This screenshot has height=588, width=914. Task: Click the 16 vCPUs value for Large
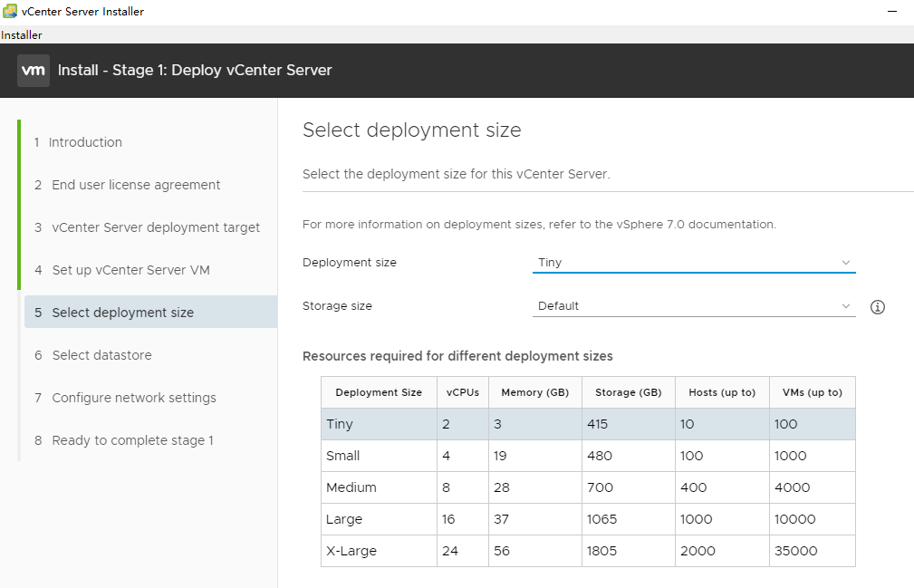point(448,518)
